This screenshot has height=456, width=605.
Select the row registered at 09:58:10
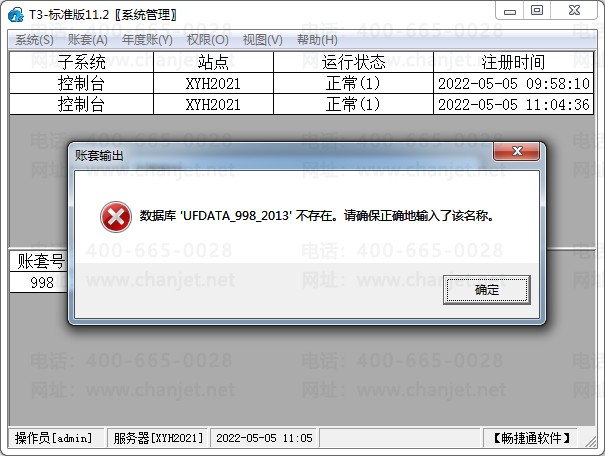pyautogui.click(x=301, y=83)
